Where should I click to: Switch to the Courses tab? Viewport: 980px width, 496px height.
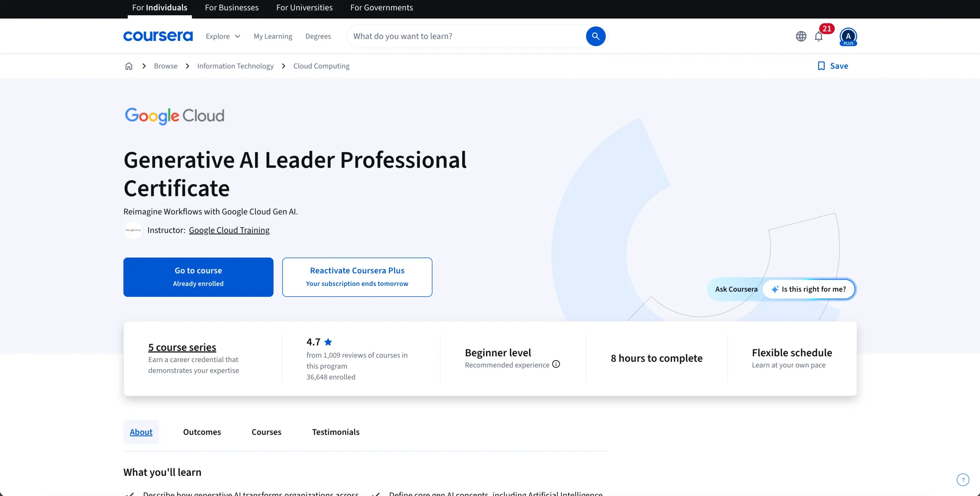(266, 432)
